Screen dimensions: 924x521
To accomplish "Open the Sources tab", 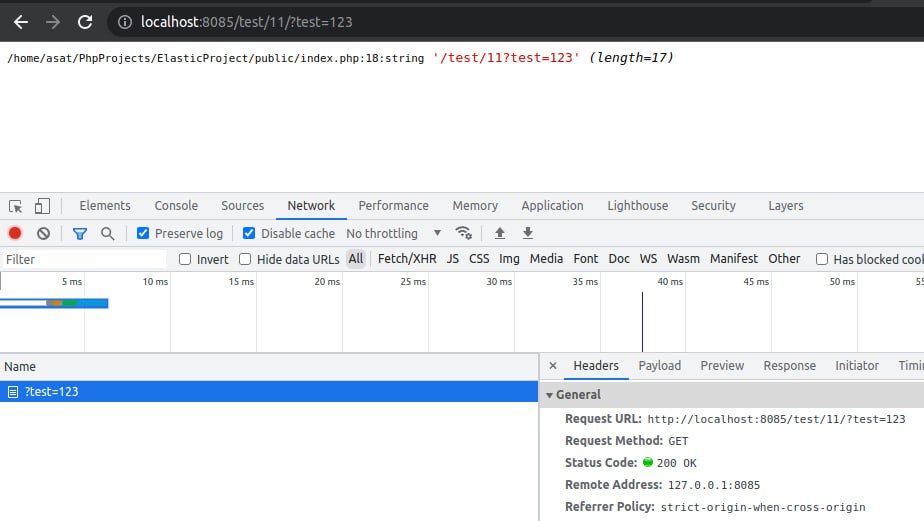I will [x=243, y=206].
